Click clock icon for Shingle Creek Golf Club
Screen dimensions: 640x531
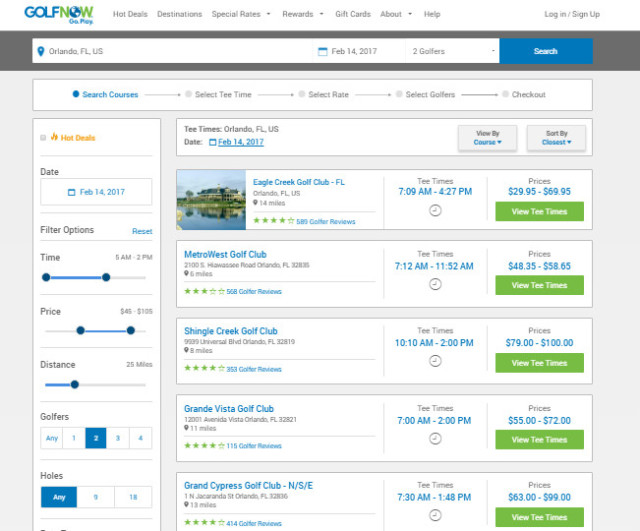(435, 361)
